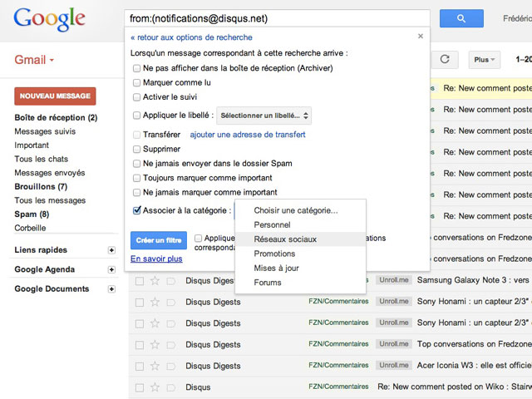The height and width of the screenshot is (399, 532).
Task: Choose the Personnel category
Action: (300, 224)
